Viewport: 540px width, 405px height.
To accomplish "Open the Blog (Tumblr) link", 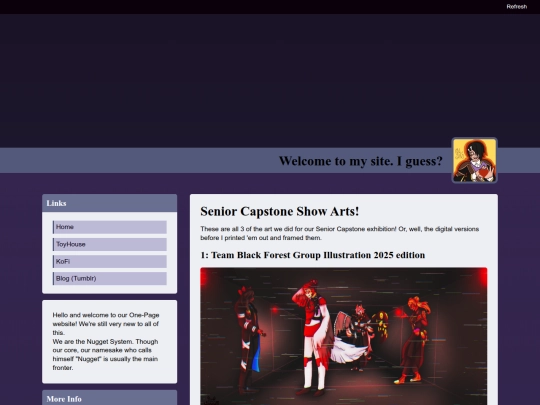I will [110, 279].
